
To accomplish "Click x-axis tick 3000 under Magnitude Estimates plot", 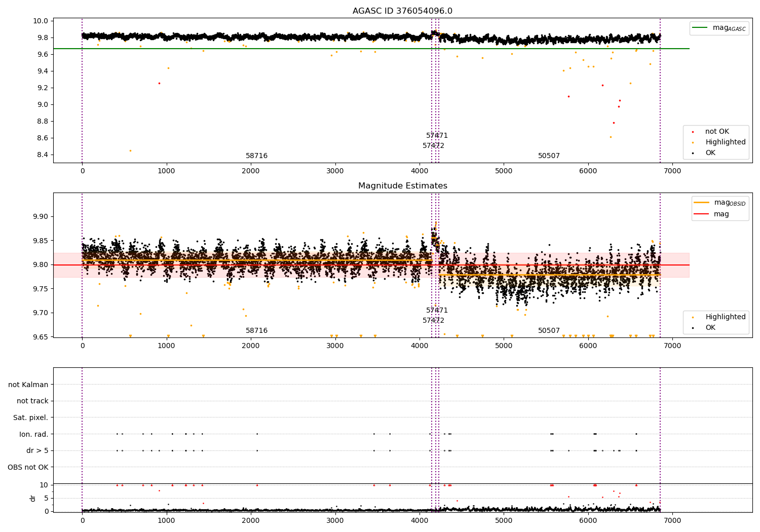I will point(335,346).
